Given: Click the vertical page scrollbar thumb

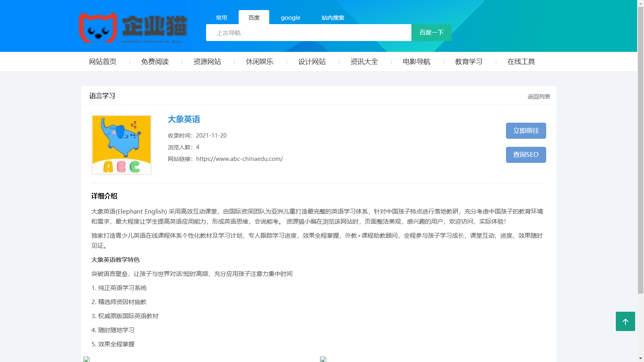Looking at the screenshot, I should pyautogui.click(x=640, y=149).
